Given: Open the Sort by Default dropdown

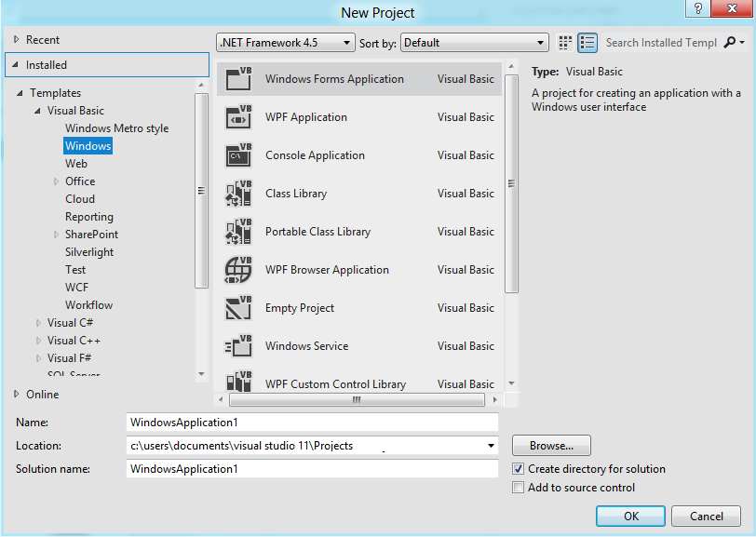Looking at the screenshot, I should pos(475,43).
